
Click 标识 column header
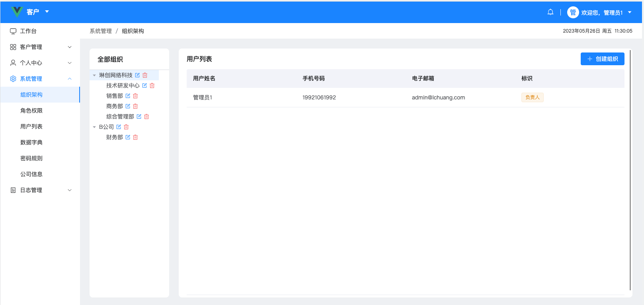click(x=527, y=78)
